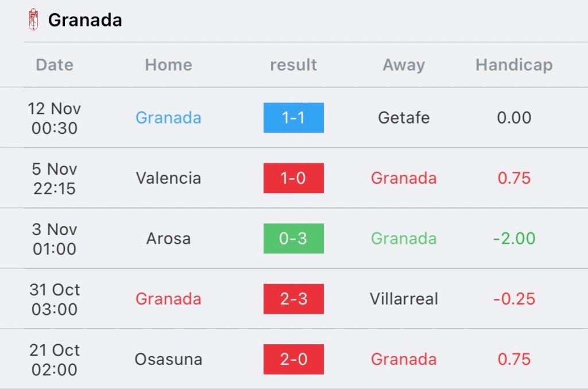Open the red 2-0 Osasuna result badge

click(x=293, y=359)
